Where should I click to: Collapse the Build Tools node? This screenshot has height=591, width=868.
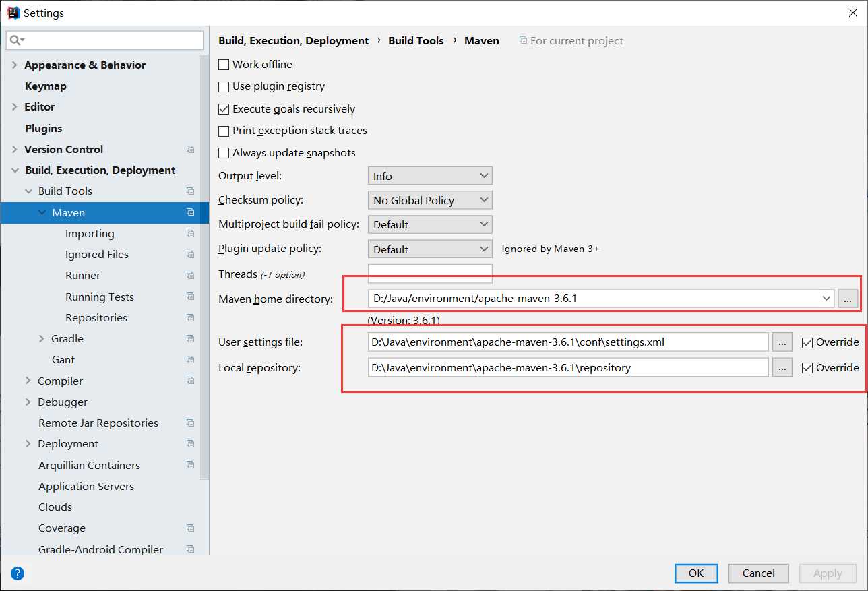click(x=28, y=191)
